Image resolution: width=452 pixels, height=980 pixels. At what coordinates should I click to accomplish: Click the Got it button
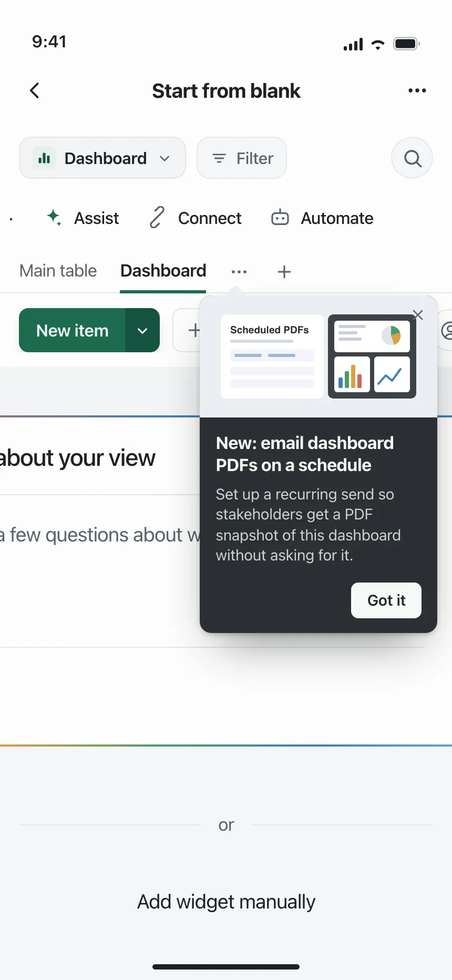click(386, 600)
